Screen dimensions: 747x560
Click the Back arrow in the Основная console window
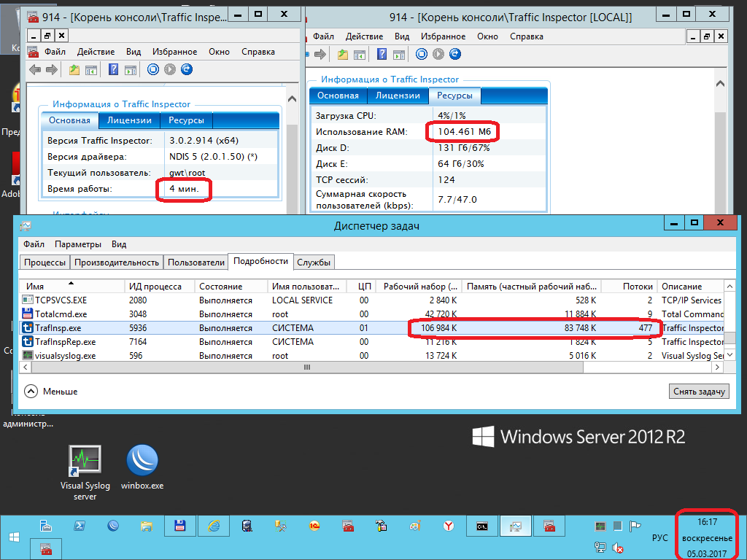pos(35,69)
